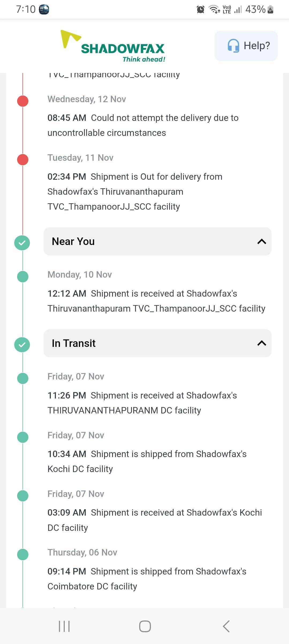Viewport: 289px width, 644px height.
Task: Open the recent apps navigation button
Action: [64, 626]
